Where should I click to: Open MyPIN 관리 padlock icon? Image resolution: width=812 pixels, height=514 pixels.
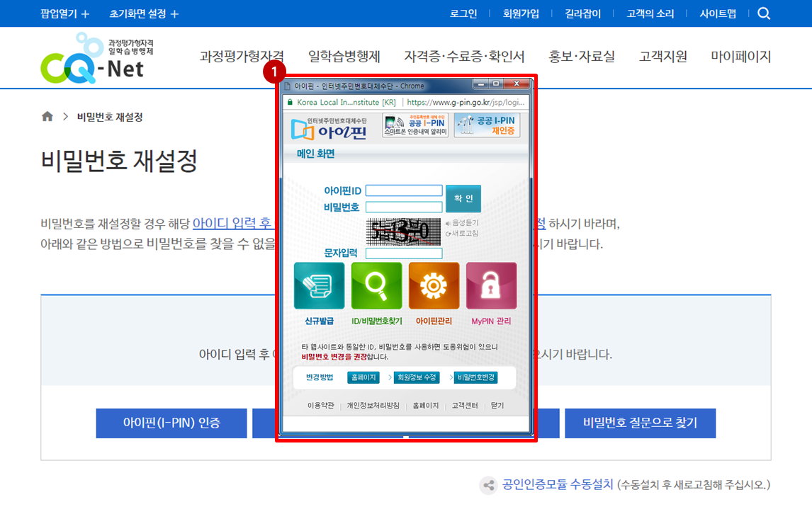pyautogui.click(x=492, y=286)
